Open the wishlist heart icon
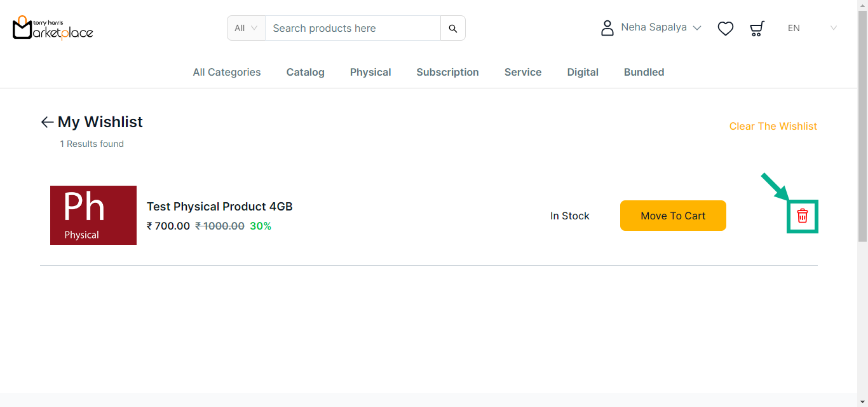The height and width of the screenshot is (407, 868). click(725, 29)
